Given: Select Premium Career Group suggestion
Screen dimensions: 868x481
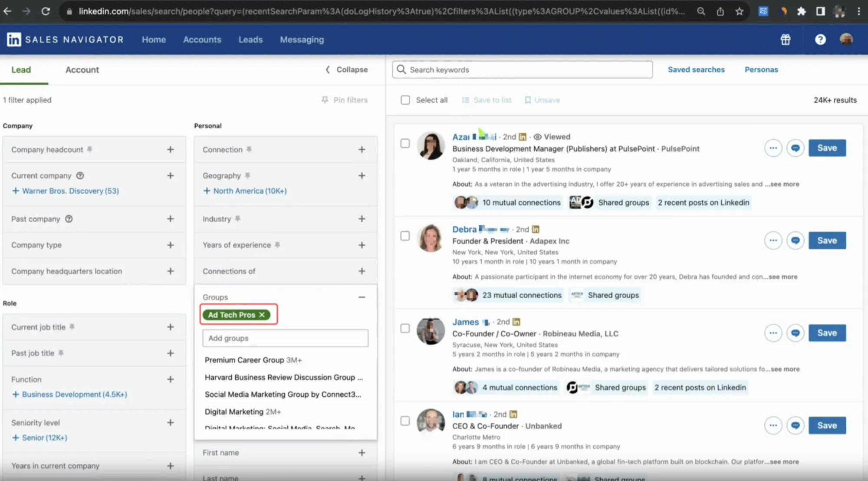Looking at the screenshot, I should coord(253,360).
